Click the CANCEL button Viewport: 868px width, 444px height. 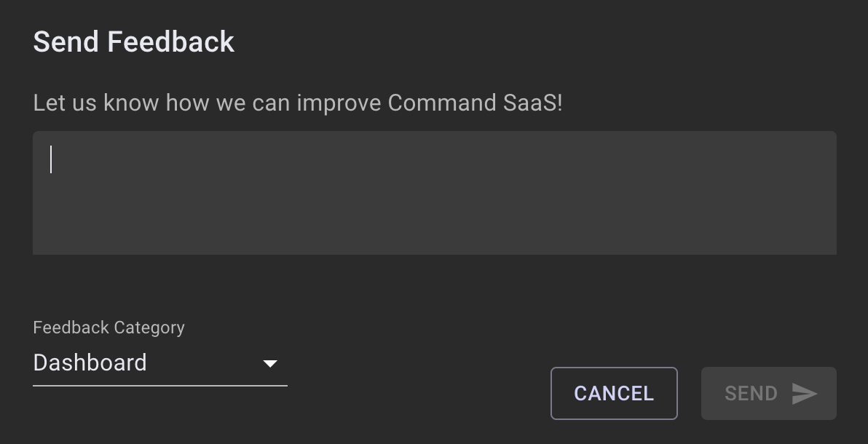pos(614,394)
